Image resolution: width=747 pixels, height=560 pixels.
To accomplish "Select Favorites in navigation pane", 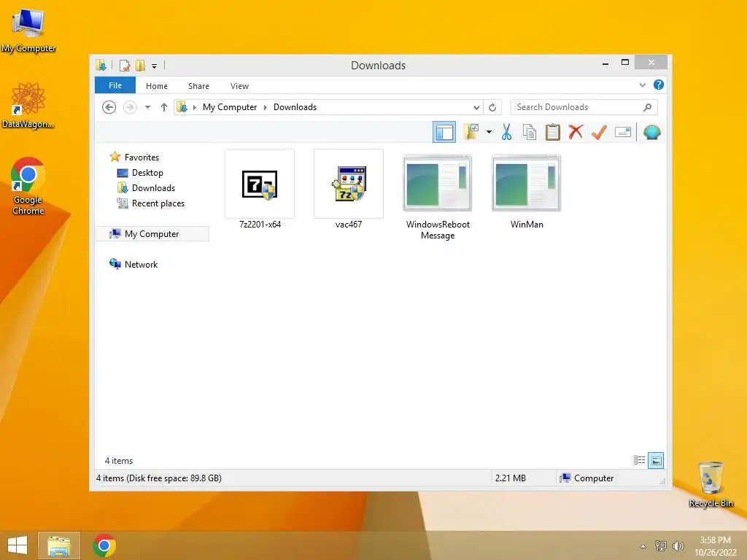I will click(142, 157).
